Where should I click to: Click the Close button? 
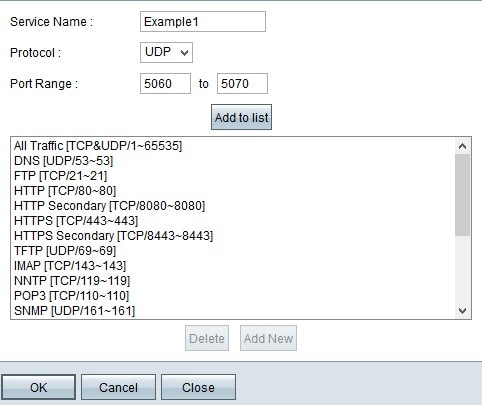click(x=198, y=387)
